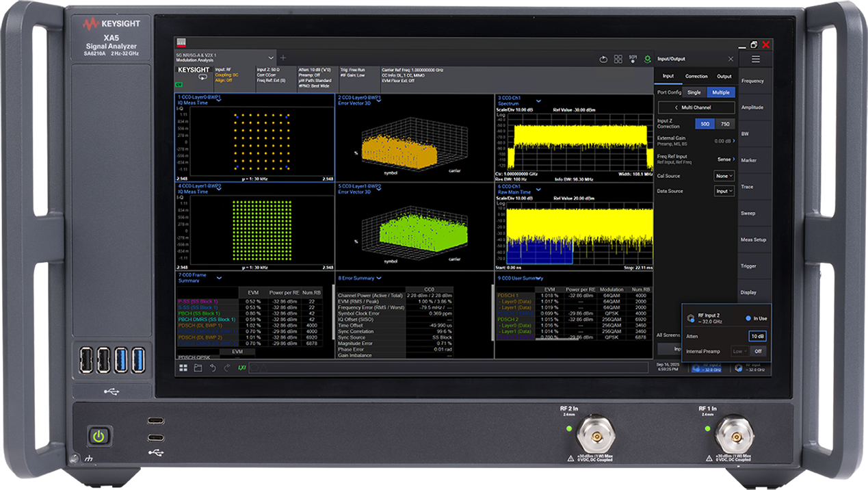Open the 8 Error Summary dropdown chevron
Screen dimensions: 868x490
[x=378, y=278]
